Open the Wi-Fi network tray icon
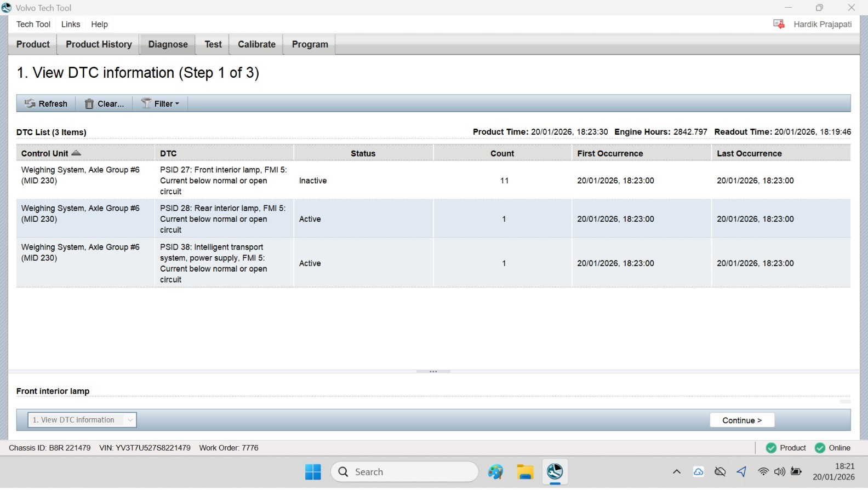 (763, 471)
